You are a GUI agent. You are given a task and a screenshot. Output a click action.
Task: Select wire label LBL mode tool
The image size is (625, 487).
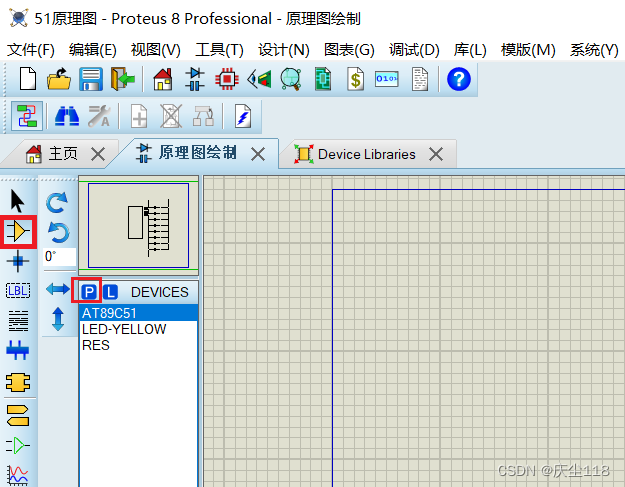[x=18, y=291]
